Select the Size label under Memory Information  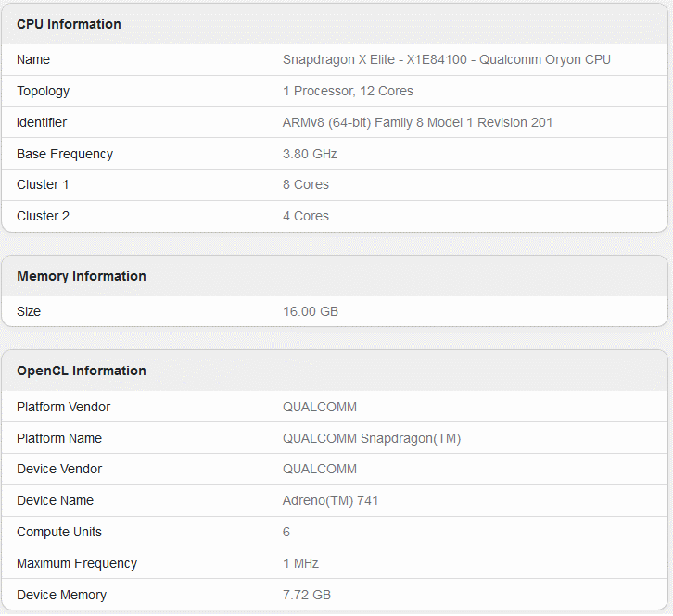point(29,311)
